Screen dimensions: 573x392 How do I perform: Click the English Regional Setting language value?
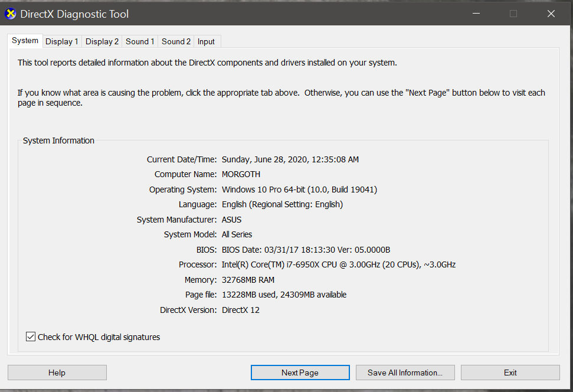(x=282, y=204)
